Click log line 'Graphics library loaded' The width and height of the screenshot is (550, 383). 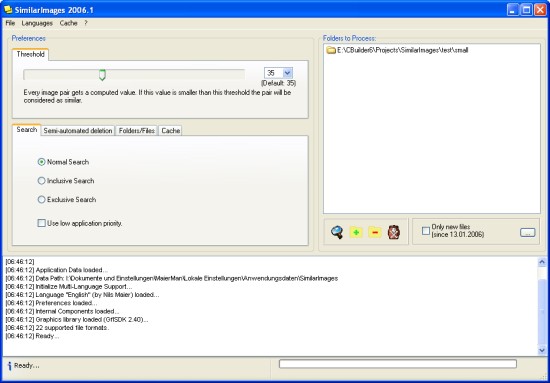[x=77, y=320]
